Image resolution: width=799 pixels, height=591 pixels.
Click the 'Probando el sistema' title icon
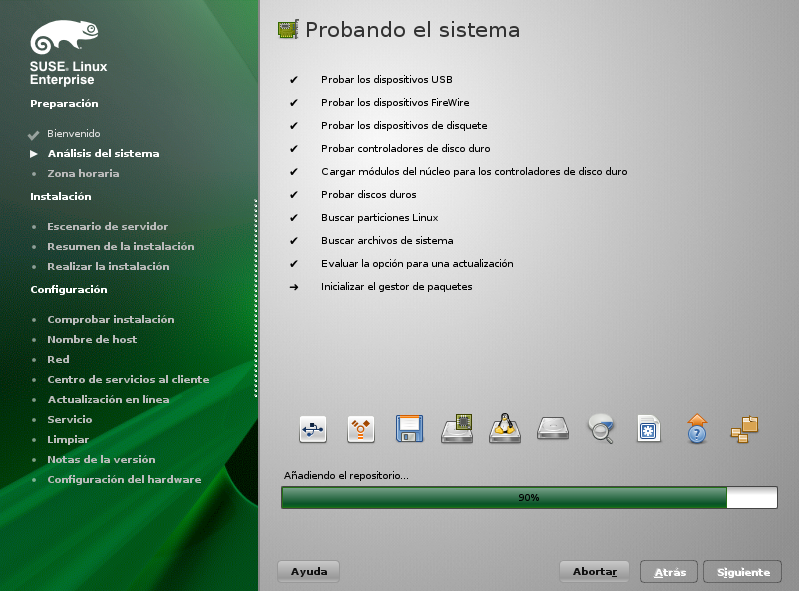(x=288, y=30)
